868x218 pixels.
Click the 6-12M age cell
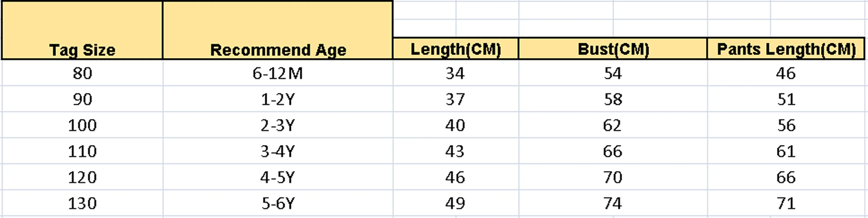pyautogui.click(x=278, y=73)
